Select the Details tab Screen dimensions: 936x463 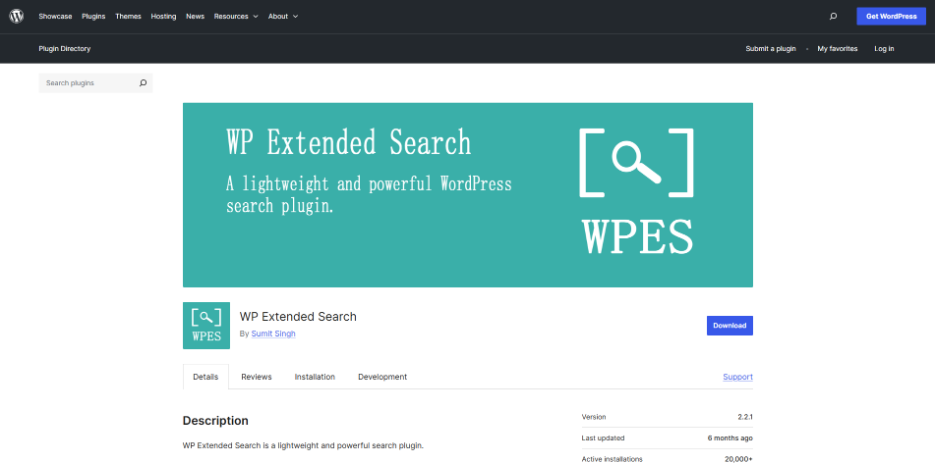point(205,377)
